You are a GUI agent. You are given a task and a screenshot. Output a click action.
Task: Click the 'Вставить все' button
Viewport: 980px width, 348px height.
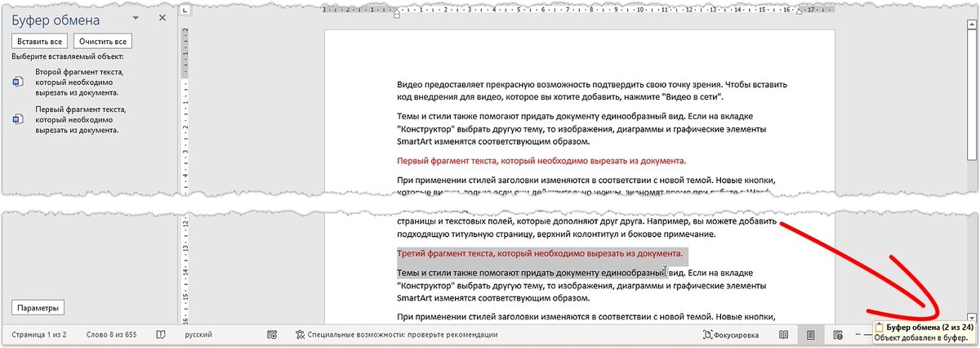pos(39,42)
